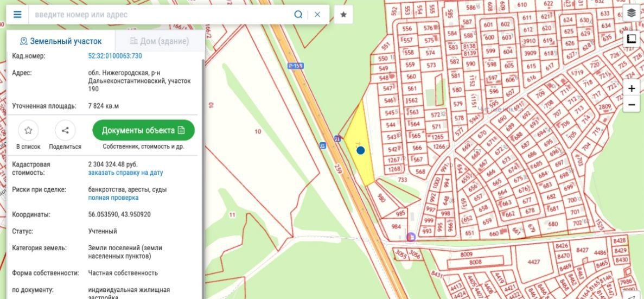The image size is (644, 299).
Task: Open favorites via the star button
Action: pos(343,15)
